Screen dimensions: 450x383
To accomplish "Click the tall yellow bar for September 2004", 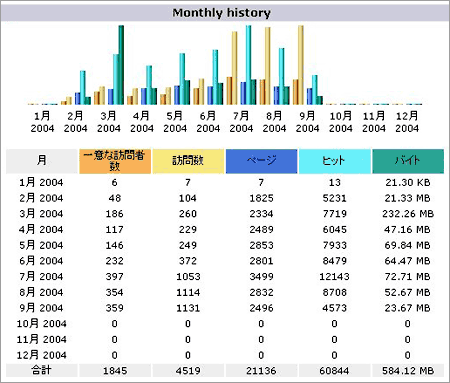I will pos(301,65).
